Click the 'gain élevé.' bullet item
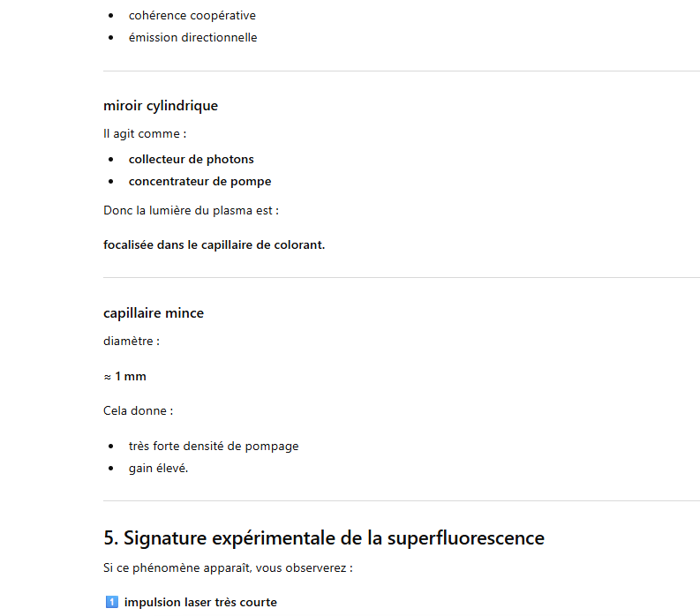The width and height of the screenshot is (700, 616). pyautogui.click(x=158, y=468)
